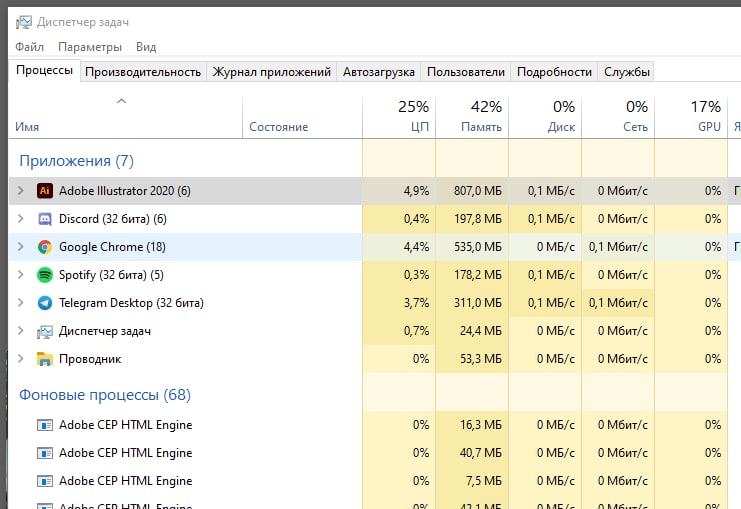This screenshot has height=509, width=741.
Task: Click the 16,3 МБ Adobe CEP HTML Engine icon
Action: [45, 425]
